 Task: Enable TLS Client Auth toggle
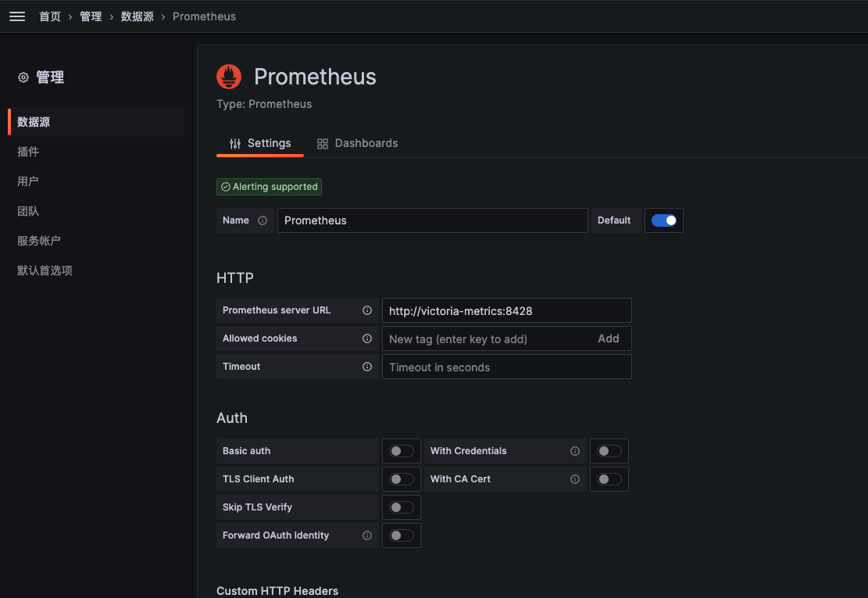pos(402,479)
